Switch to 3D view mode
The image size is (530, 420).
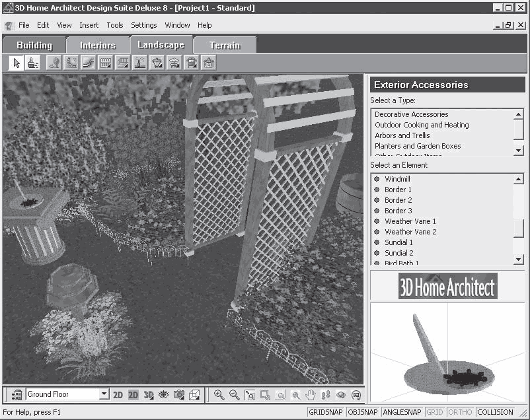pos(149,395)
